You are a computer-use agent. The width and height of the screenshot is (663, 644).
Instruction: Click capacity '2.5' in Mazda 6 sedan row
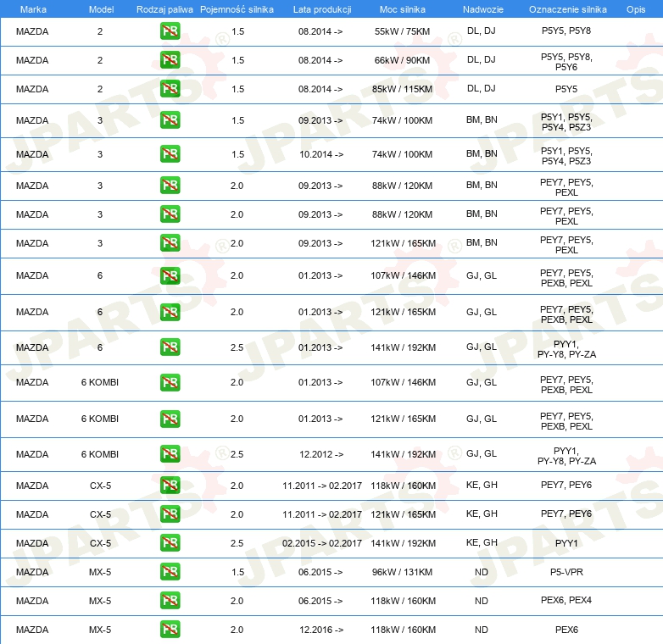pyautogui.click(x=237, y=347)
